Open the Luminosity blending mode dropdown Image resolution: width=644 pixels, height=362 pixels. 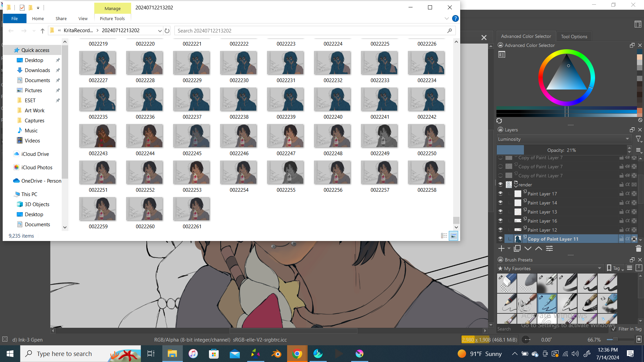(x=563, y=139)
